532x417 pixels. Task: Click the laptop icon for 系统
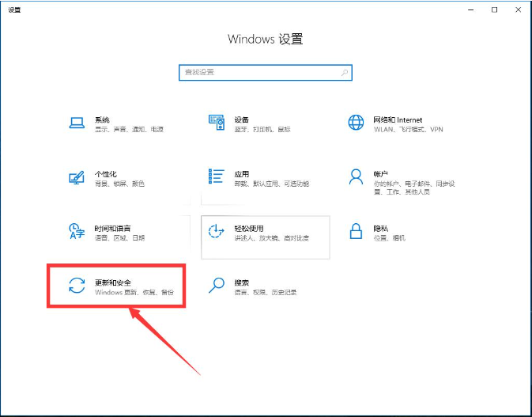[x=77, y=123]
